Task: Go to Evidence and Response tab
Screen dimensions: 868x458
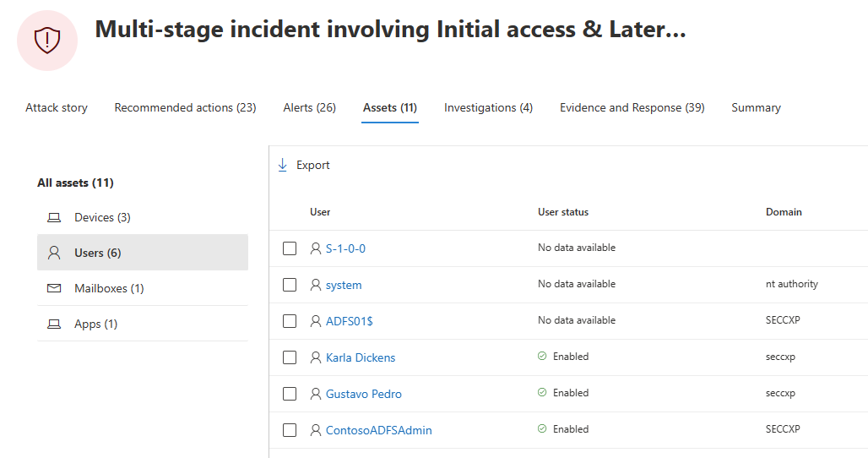Action: [x=632, y=107]
